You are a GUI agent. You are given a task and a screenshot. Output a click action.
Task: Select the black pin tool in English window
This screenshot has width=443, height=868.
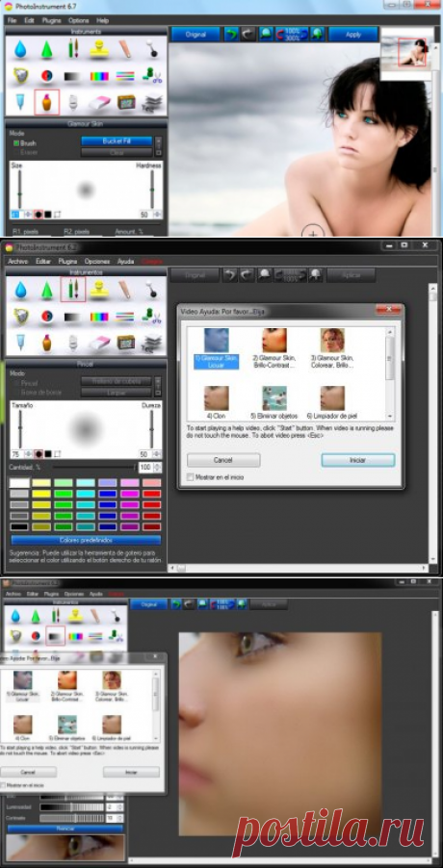click(152, 49)
